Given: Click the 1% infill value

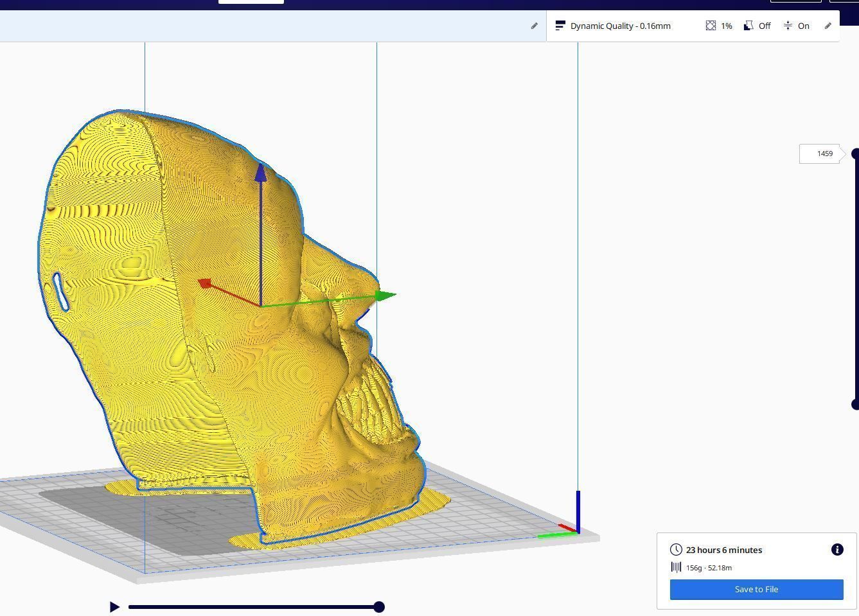Looking at the screenshot, I should (727, 26).
